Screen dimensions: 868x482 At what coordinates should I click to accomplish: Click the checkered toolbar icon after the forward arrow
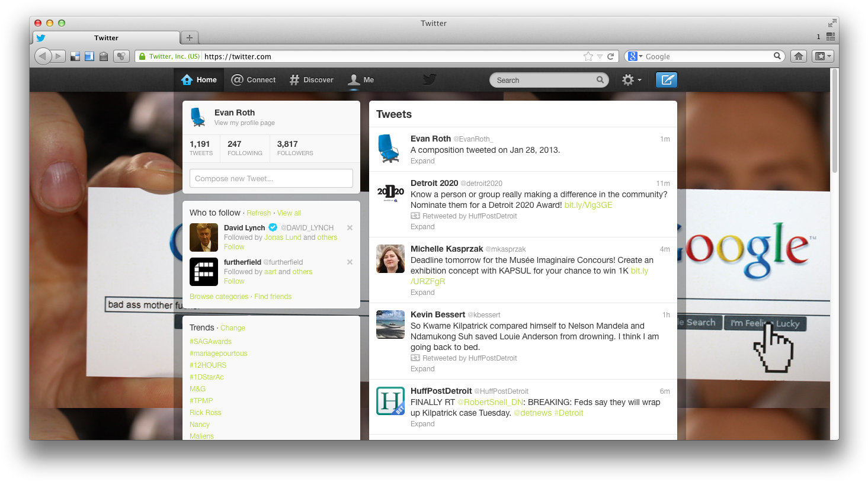pos(75,56)
